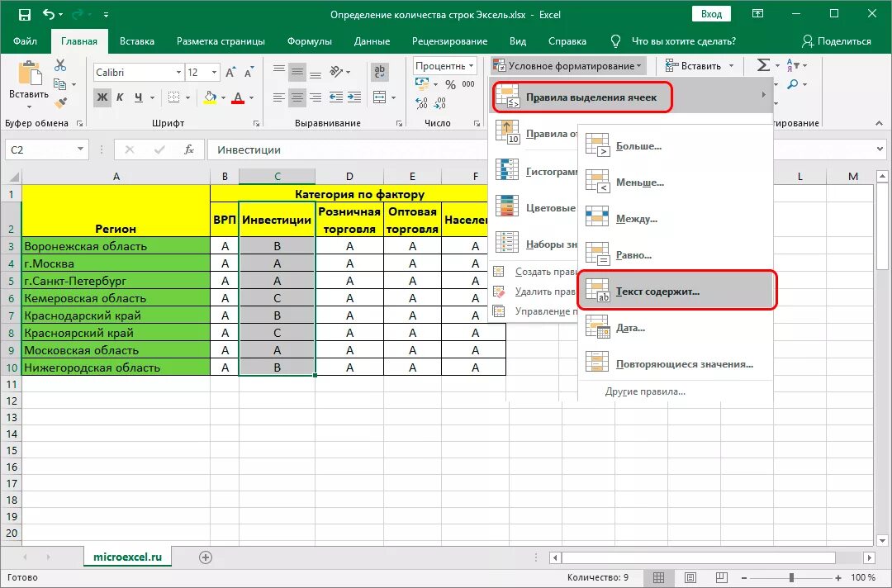Image resolution: width=892 pixels, height=588 pixels.
Task: Expand the formula bar
Action: tap(880, 149)
